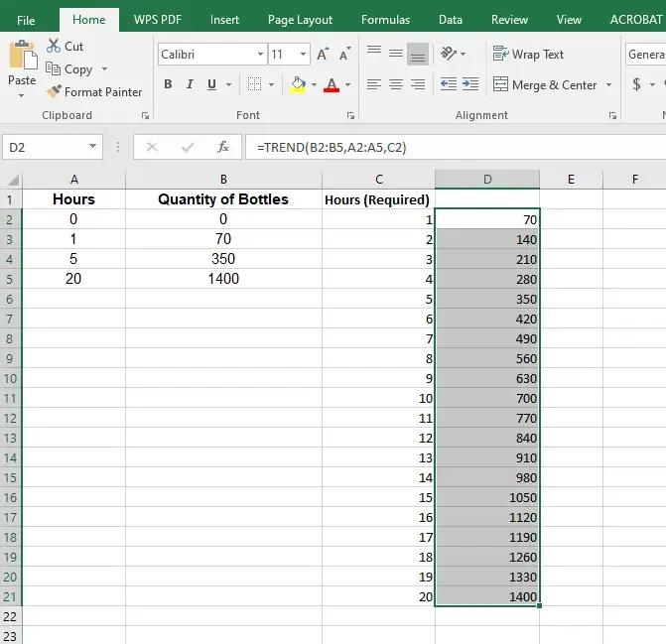
Task: Click the Paste clipboard icon
Action: (x=22, y=58)
